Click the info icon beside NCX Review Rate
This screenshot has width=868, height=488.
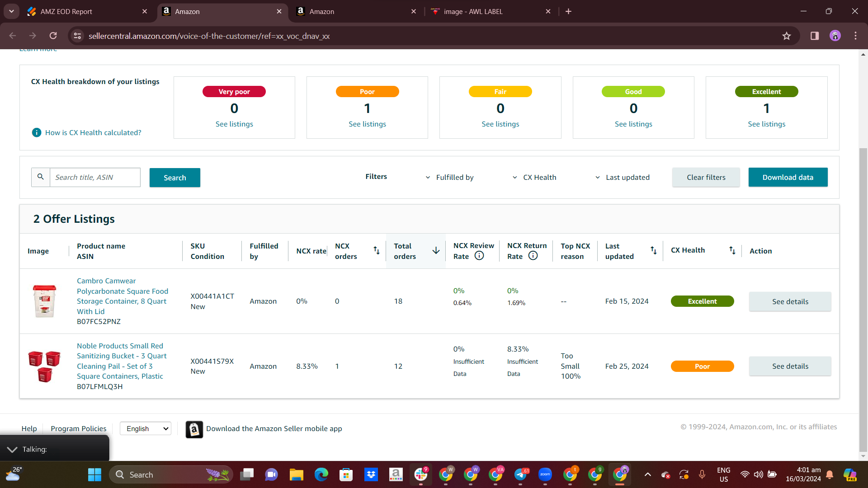[x=479, y=256]
